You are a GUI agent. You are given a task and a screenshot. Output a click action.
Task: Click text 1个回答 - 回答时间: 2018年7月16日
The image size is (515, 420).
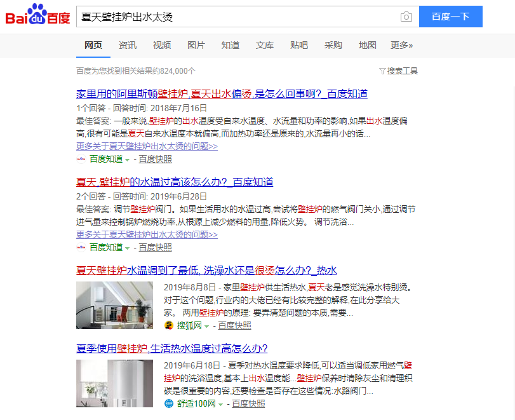click(142, 108)
